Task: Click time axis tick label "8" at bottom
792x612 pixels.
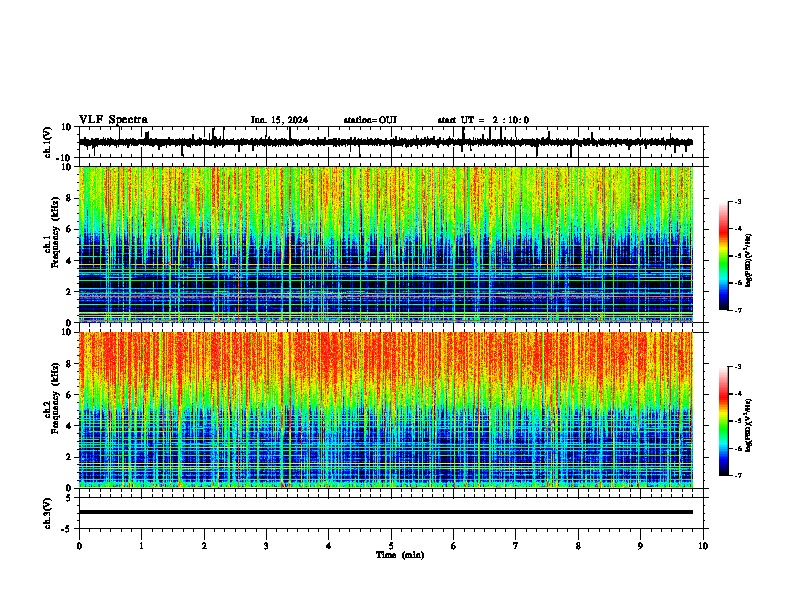Action: tap(578, 546)
